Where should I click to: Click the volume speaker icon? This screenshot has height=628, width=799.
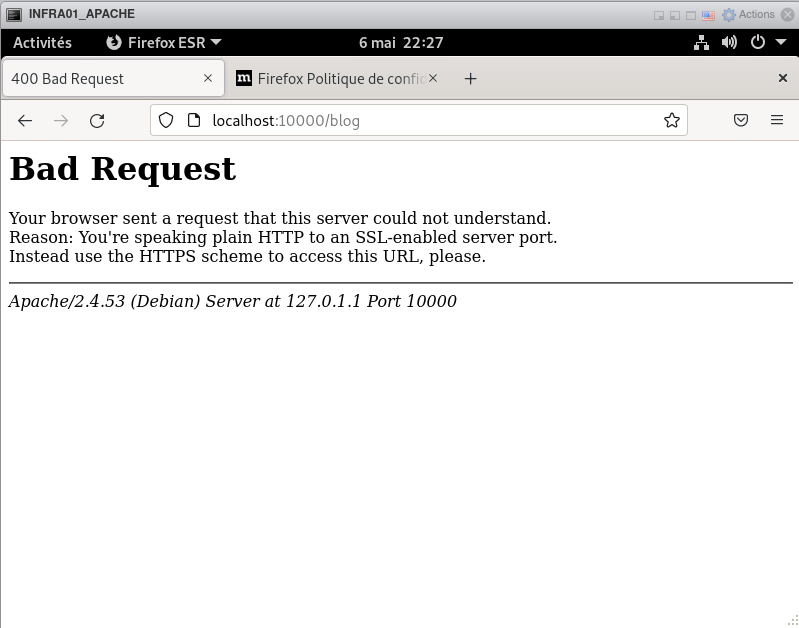(x=729, y=42)
